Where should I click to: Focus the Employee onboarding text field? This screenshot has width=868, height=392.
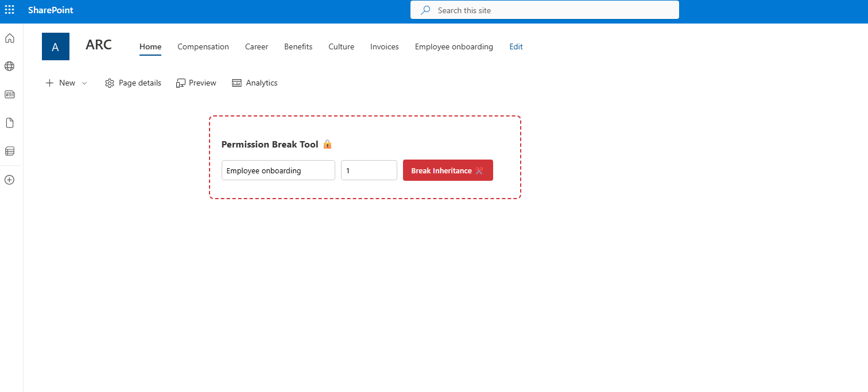tap(278, 170)
